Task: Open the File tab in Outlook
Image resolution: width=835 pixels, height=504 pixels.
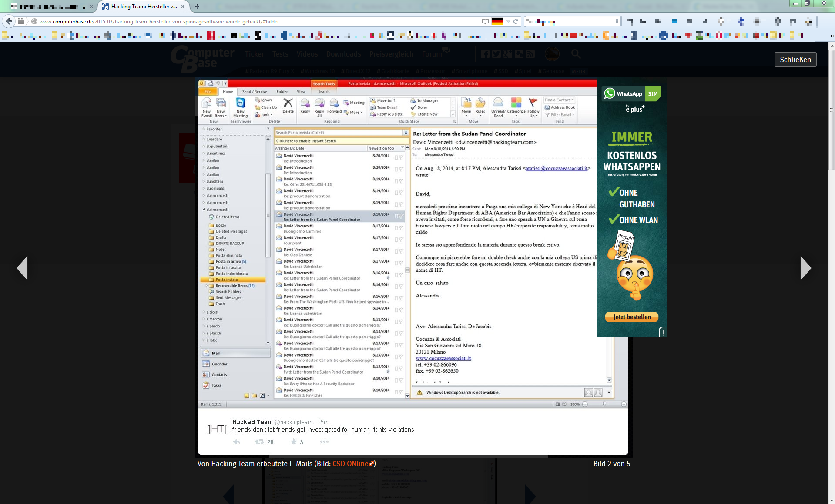Action: 208,92
